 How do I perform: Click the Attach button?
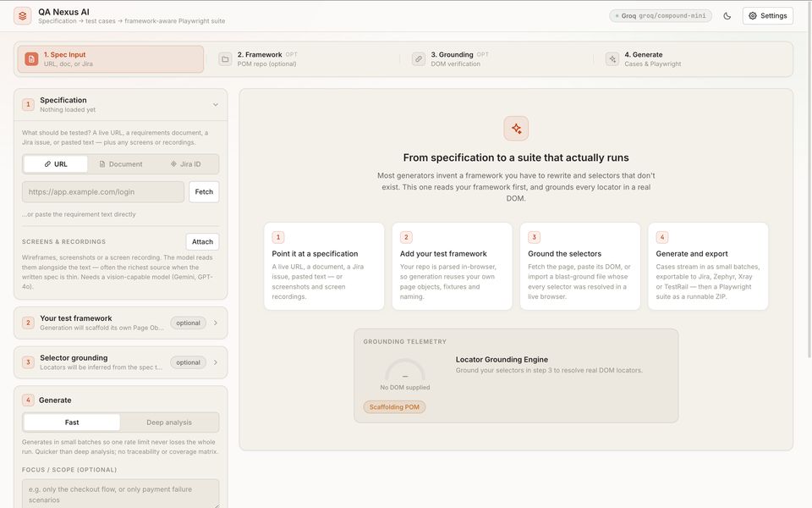pyautogui.click(x=202, y=241)
